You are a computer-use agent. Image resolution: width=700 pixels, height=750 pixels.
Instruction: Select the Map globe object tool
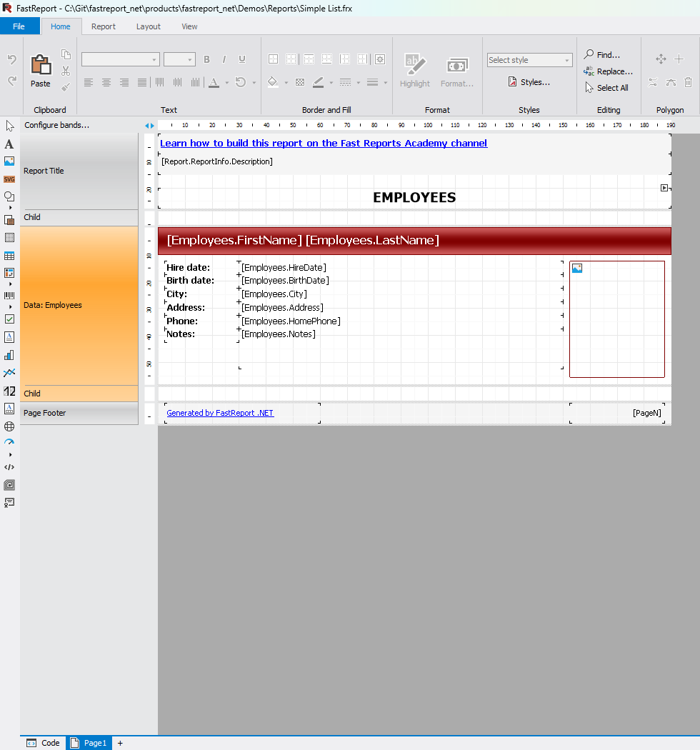pyautogui.click(x=9, y=426)
